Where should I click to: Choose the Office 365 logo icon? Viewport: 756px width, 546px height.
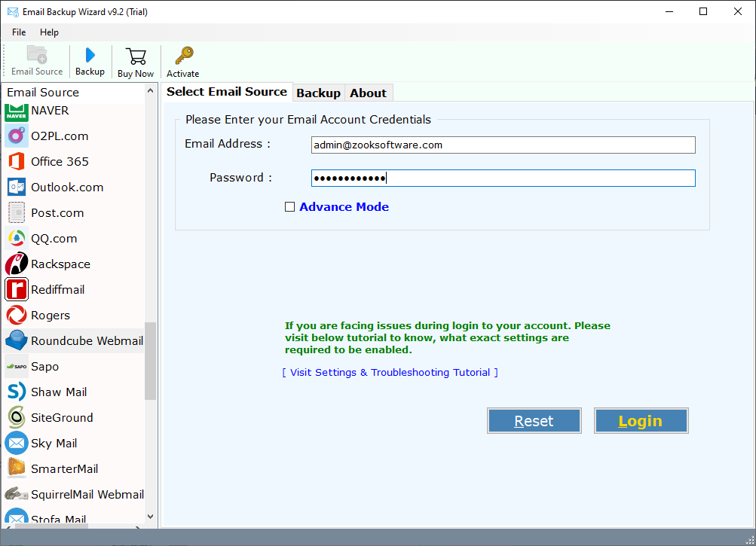pyautogui.click(x=17, y=161)
